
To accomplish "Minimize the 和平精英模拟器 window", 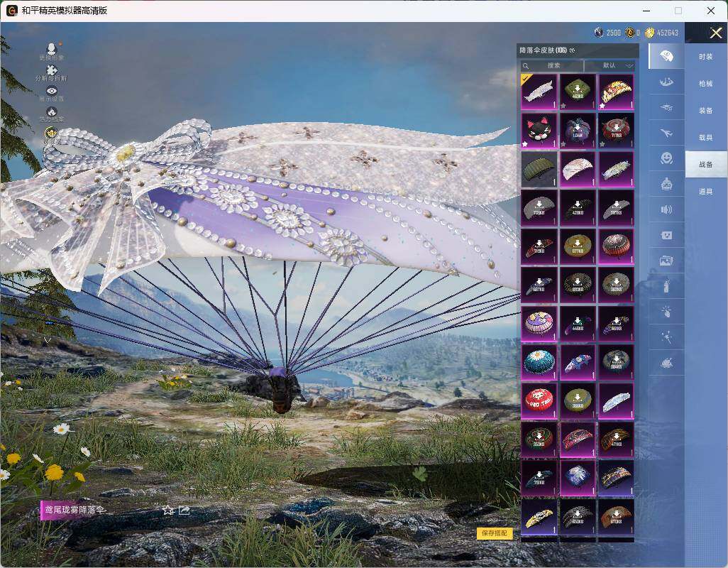I will click(646, 10).
